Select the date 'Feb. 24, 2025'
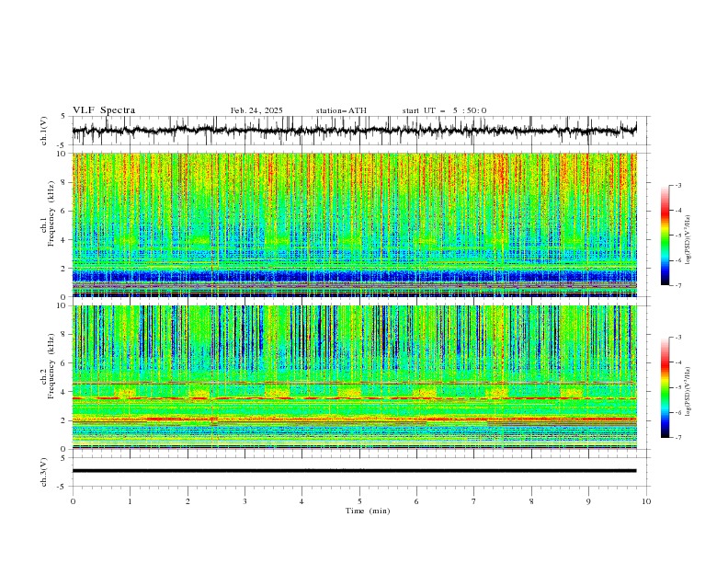This screenshot has width=728, height=563. click(x=256, y=110)
